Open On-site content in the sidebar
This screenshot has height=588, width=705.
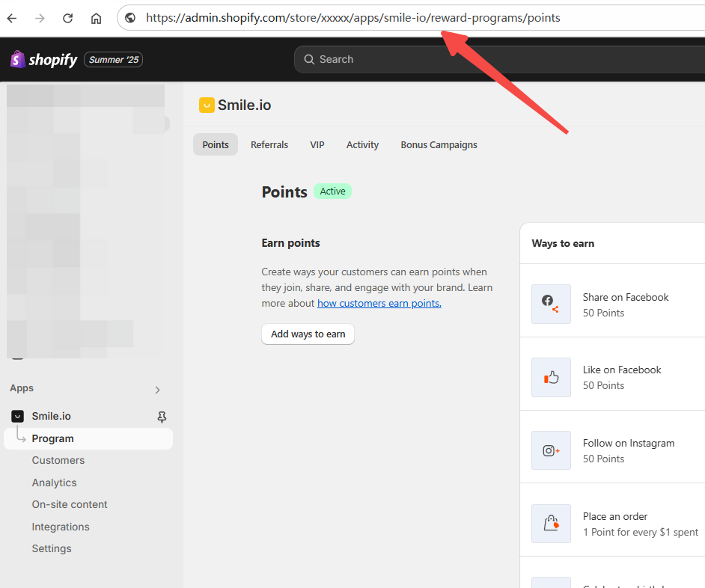[x=70, y=504]
